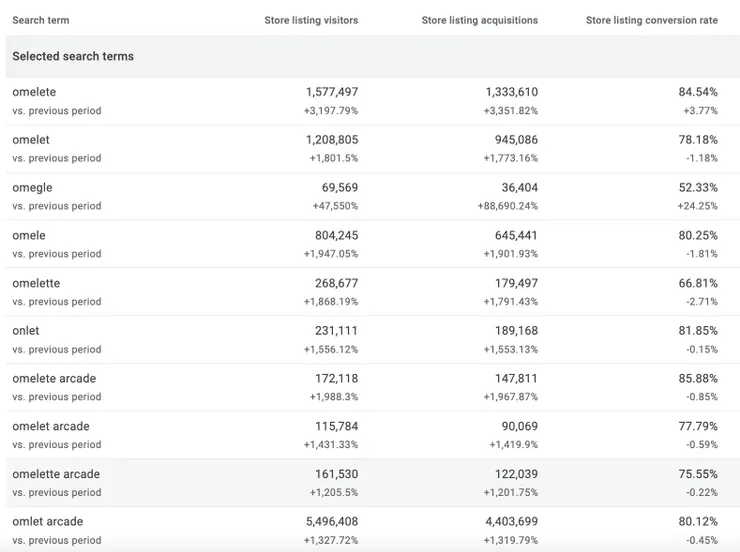The height and width of the screenshot is (552, 740).
Task: Click the omelete arcade search term
Action: pyautogui.click(x=54, y=379)
